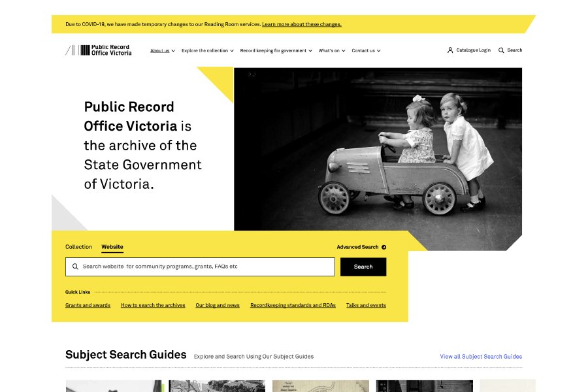588x392 pixels.
Task: Click the Catalogue Login person icon
Action: click(450, 50)
